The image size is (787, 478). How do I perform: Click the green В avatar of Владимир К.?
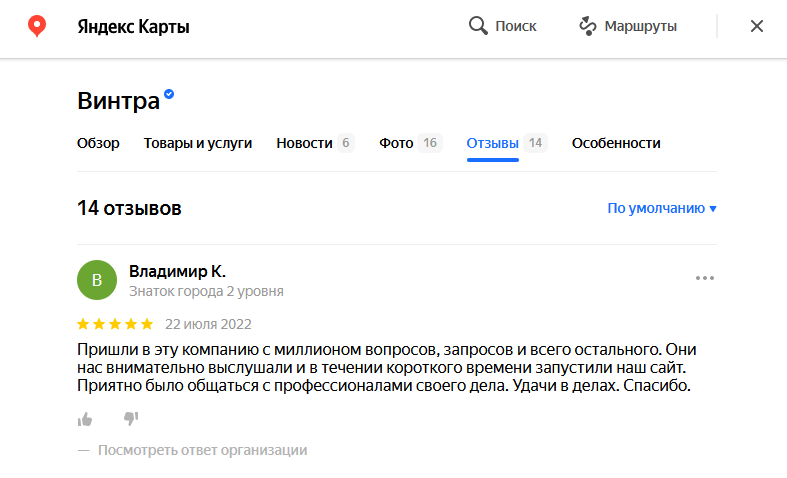point(97,280)
